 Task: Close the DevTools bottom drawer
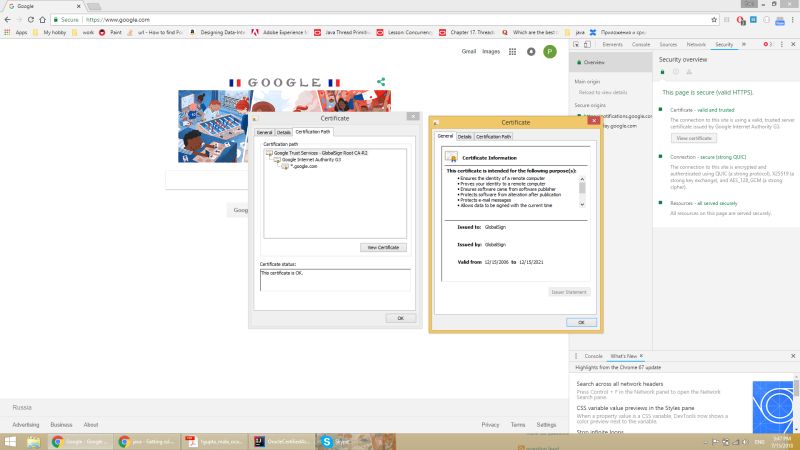point(793,356)
